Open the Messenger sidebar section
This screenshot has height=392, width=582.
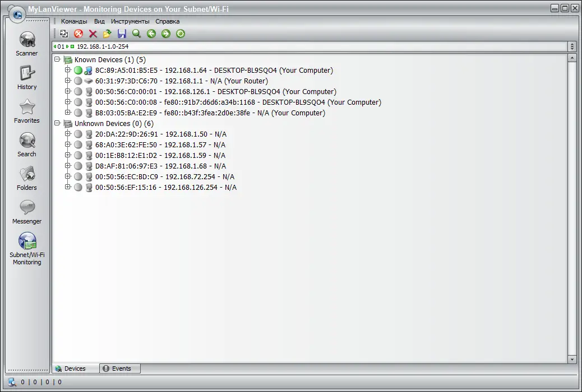coord(27,212)
